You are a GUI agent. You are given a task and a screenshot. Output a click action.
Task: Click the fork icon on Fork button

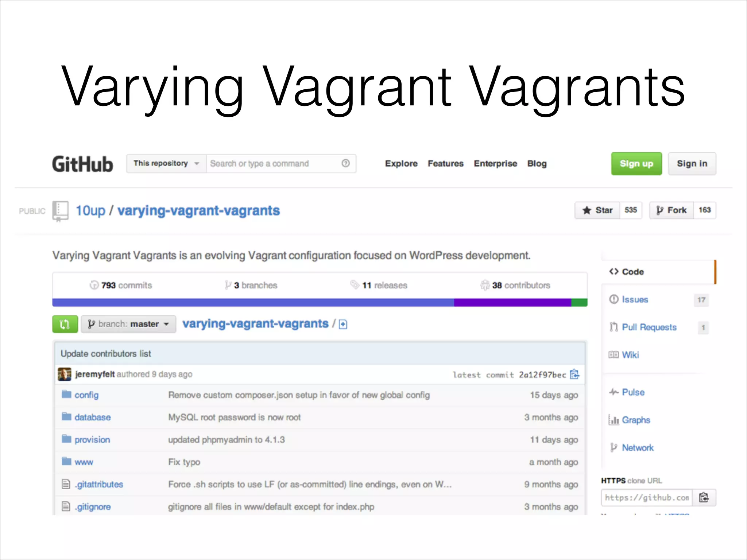pyautogui.click(x=659, y=210)
